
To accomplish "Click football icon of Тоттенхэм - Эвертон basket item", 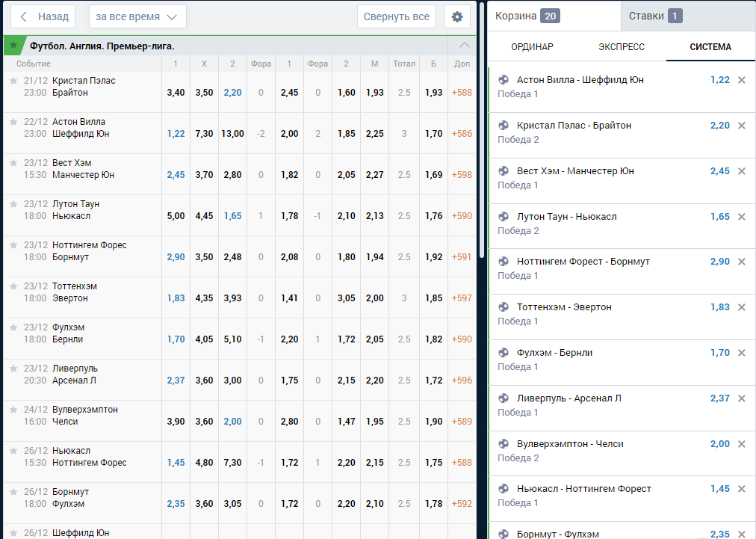I will tap(504, 307).
